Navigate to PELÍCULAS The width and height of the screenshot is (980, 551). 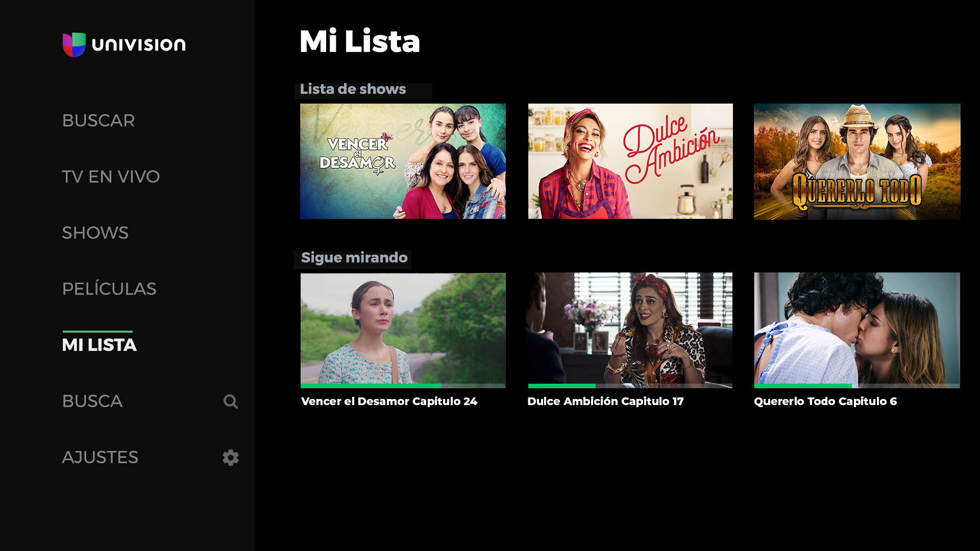(109, 289)
